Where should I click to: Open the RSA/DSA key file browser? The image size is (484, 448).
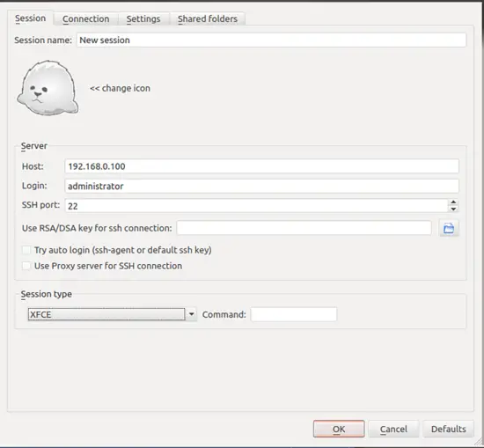coord(449,229)
